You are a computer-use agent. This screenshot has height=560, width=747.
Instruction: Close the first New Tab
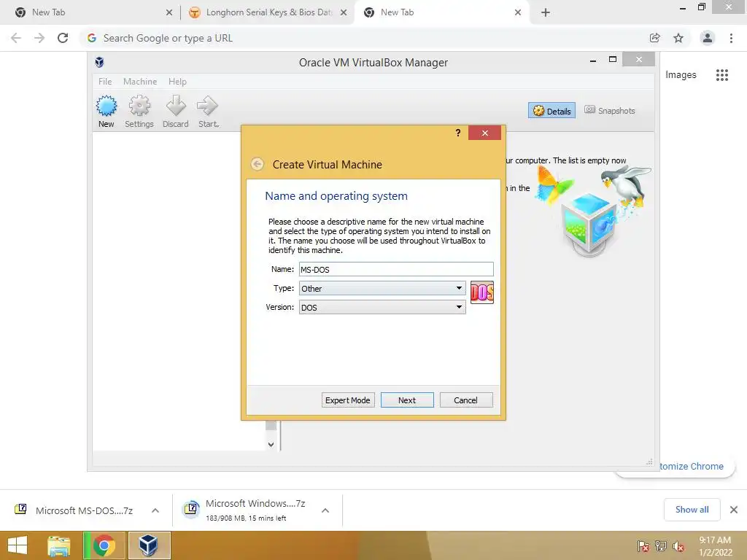tap(169, 12)
